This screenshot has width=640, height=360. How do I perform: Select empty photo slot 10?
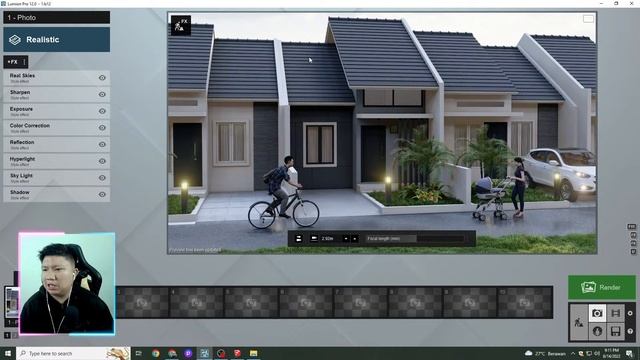point(524,302)
